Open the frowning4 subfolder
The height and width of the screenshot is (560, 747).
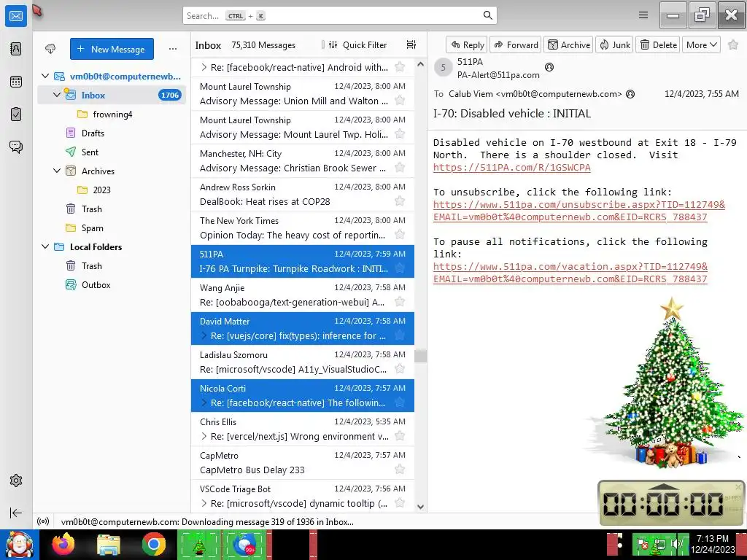112,114
